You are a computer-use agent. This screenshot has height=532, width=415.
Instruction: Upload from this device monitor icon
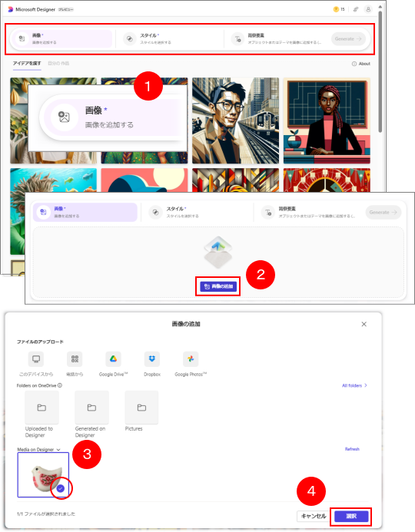click(x=36, y=359)
